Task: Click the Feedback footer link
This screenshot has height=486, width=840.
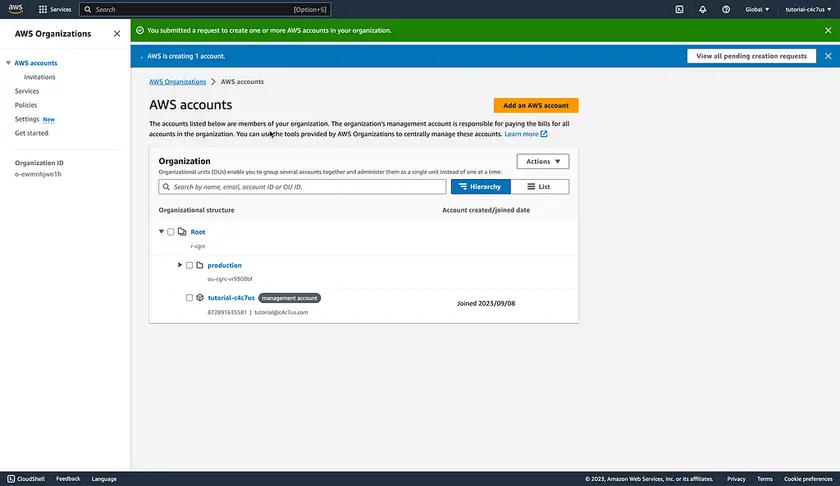Action: [68, 478]
